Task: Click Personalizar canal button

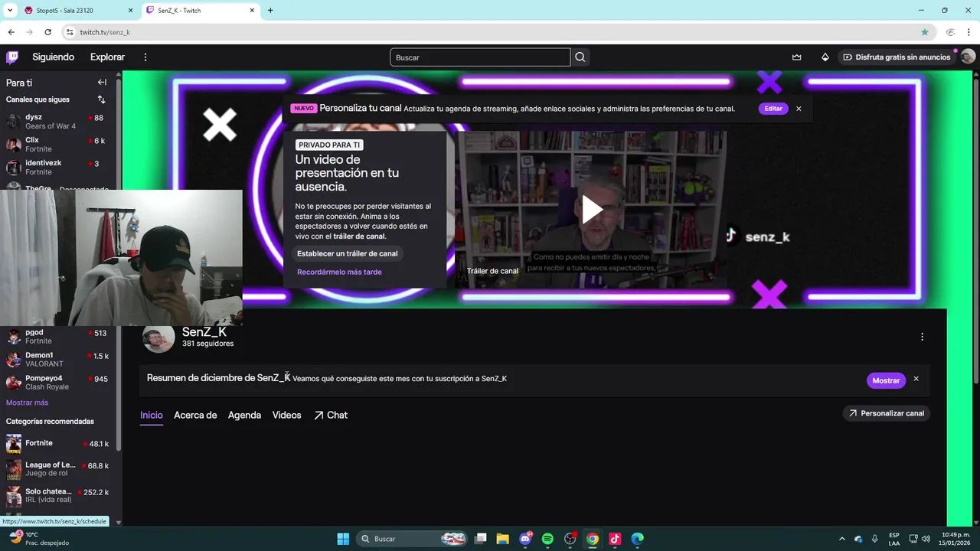Action: [x=886, y=413]
